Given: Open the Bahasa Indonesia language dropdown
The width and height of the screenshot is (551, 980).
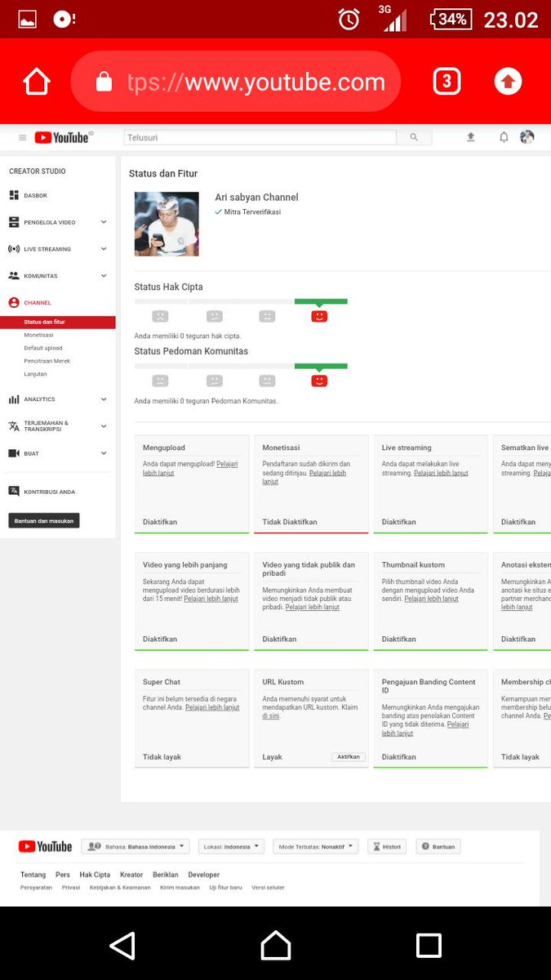Looking at the screenshot, I should (136, 847).
